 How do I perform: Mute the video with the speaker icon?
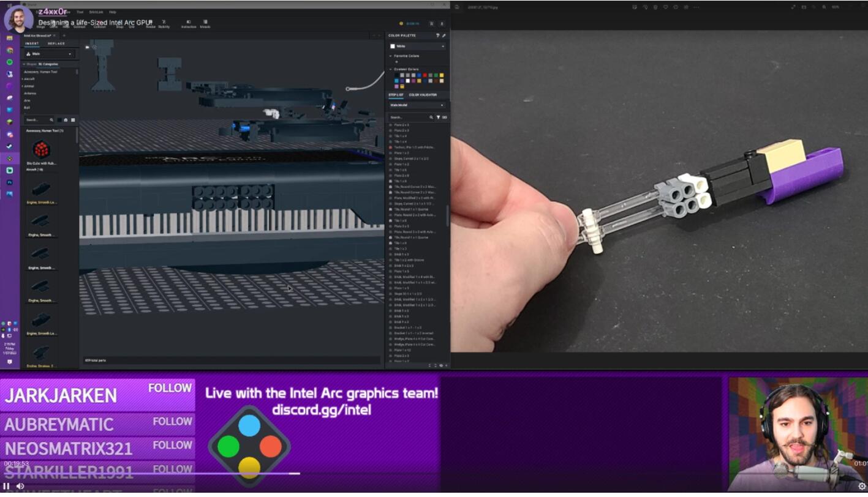[20, 486]
